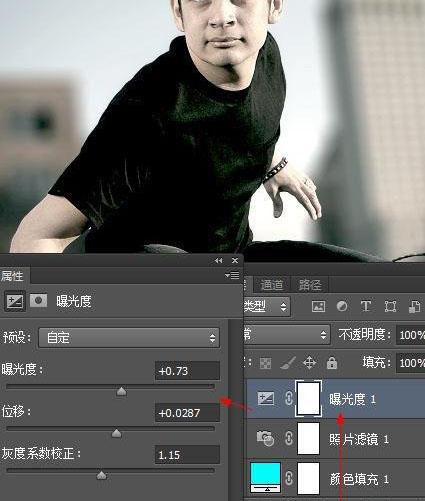Switch to the 通道 channels tab
Screen dimensions: 425x501
coord(272,285)
